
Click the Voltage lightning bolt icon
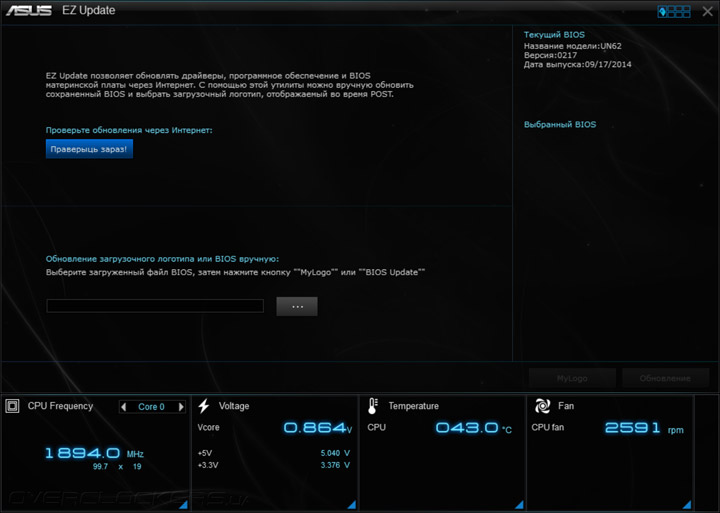[x=204, y=406]
